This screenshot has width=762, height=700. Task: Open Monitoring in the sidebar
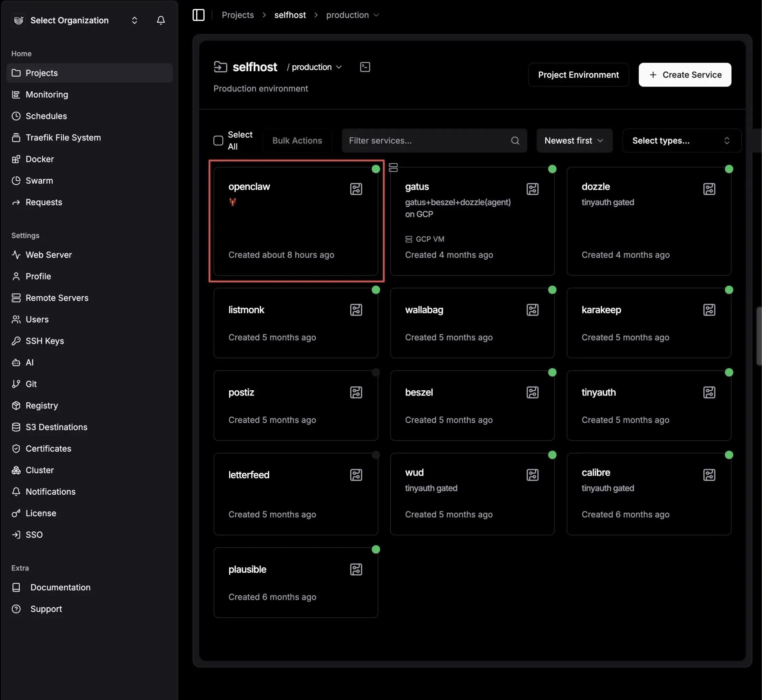(x=47, y=94)
